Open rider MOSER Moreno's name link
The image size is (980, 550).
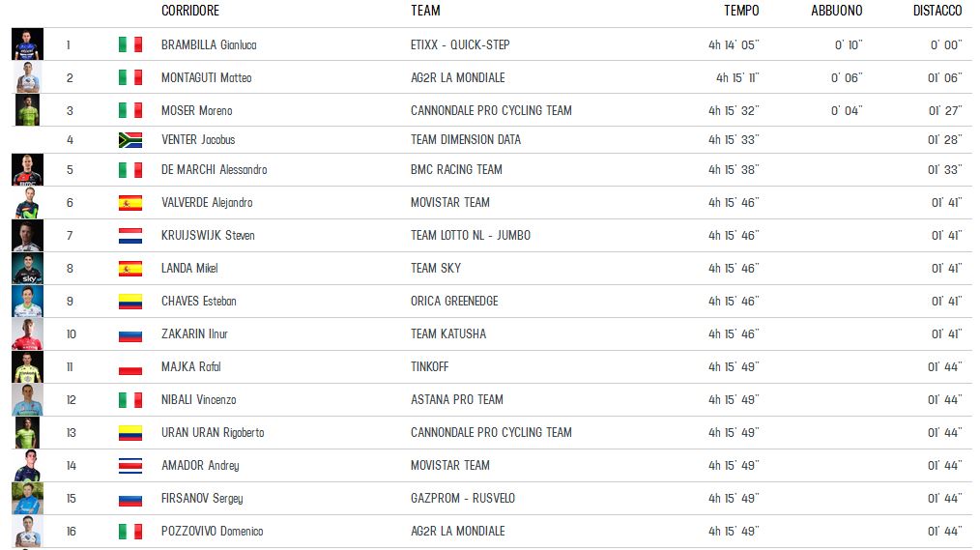[197, 110]
